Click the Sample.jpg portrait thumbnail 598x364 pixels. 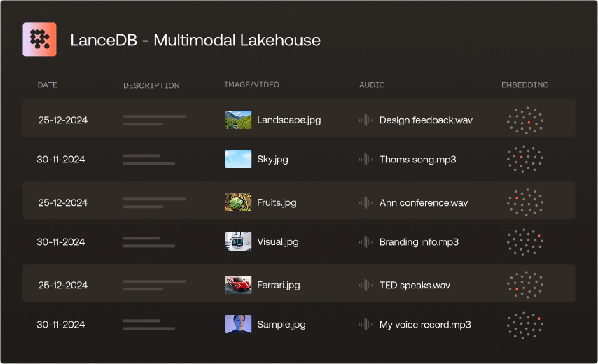(238, 325)
